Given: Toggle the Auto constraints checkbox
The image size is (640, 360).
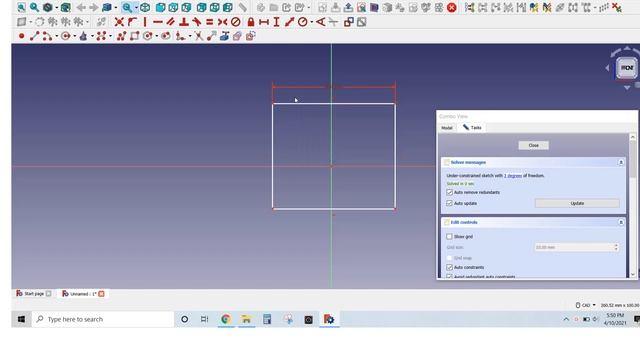Looking at the screenshot, I should coord(449,267).
